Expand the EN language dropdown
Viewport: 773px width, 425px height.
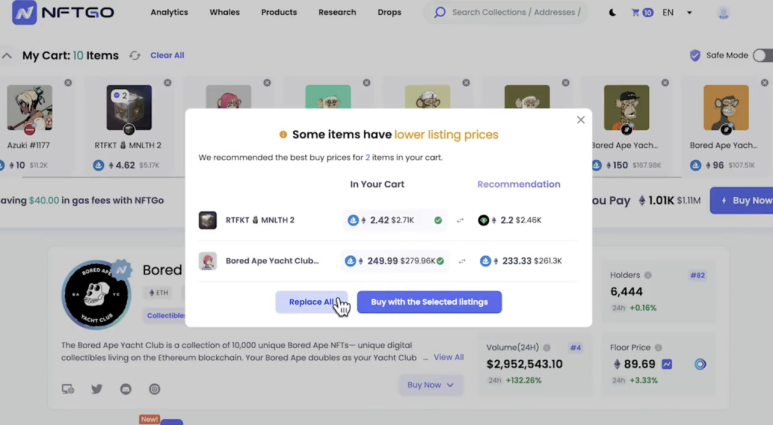click(677, 13)
